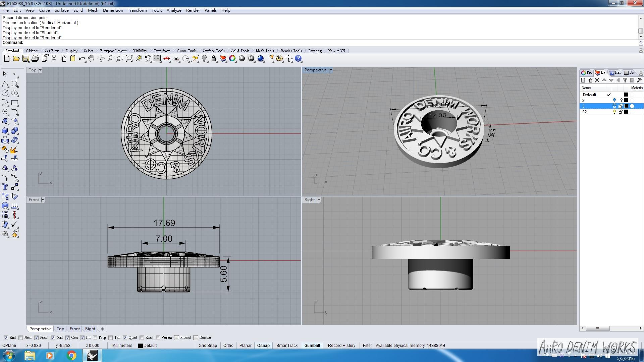
Task: Click the four viewports layout icon
Action: coord(157,59)
